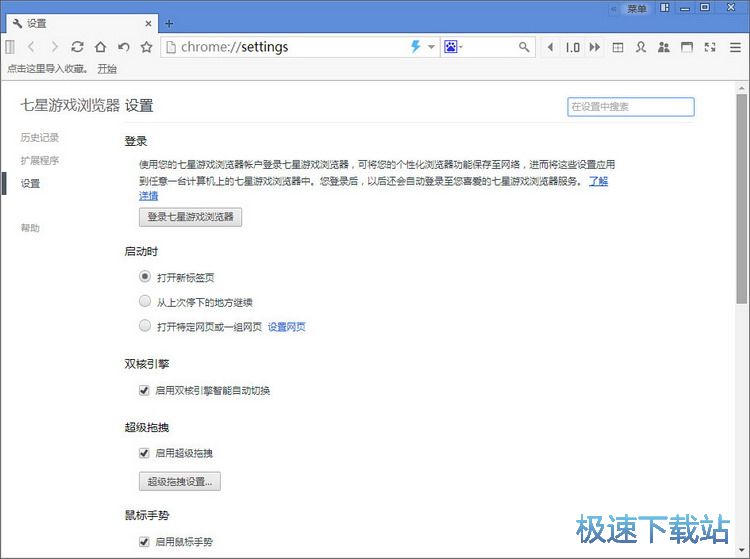750x559 pixels.
Task: Toggle the sidebar panel icon
Action: click(x=10, y=47)
